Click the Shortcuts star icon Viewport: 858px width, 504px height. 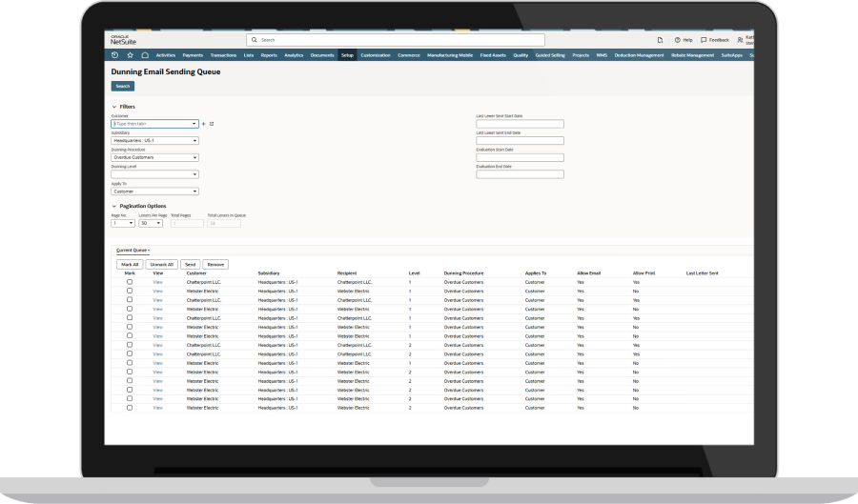(130, 55)
